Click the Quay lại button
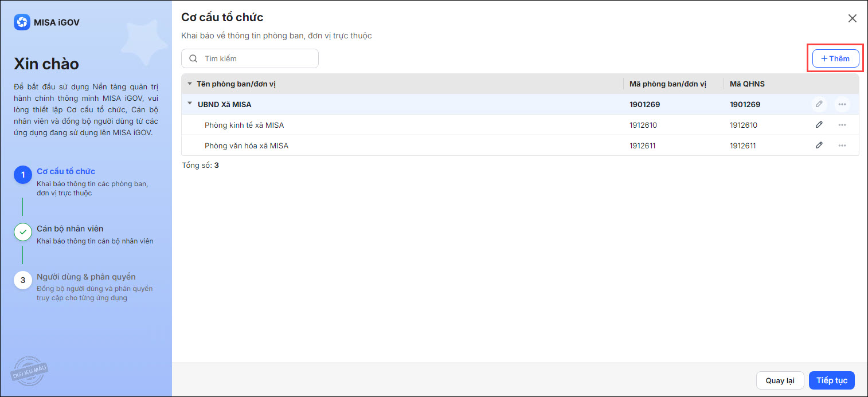Viewport: 868px width, 397px height. [780, 380]
